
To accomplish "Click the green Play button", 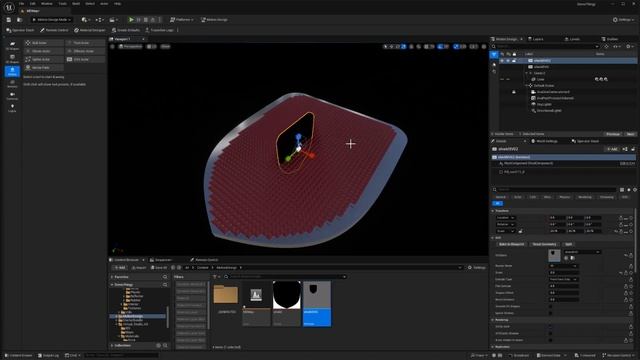I will click(x=131, y=20).
